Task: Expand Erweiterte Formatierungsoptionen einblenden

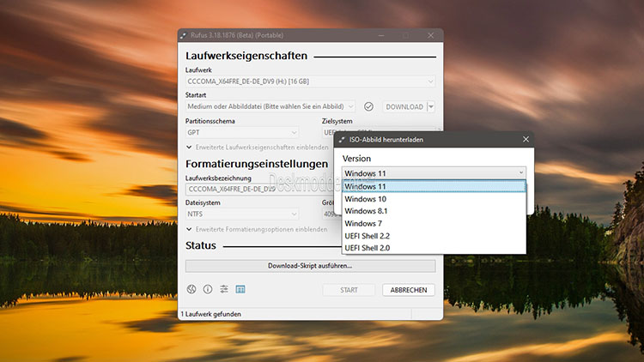Action: 257,229
